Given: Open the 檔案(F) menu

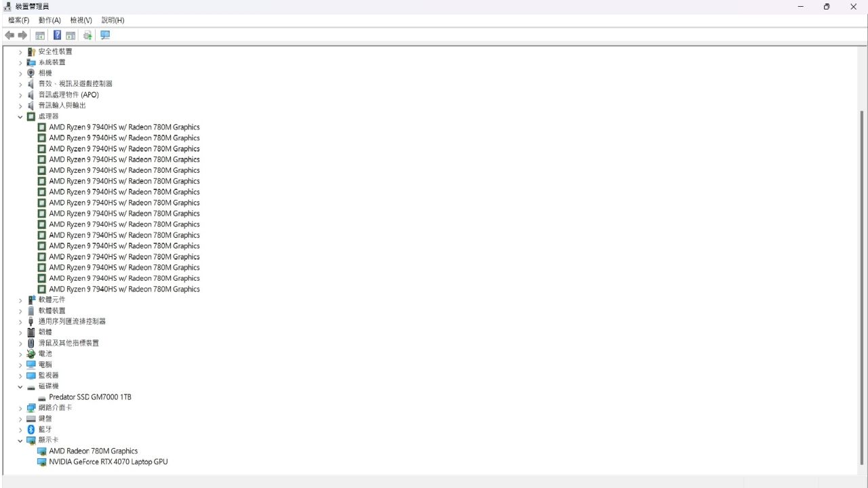Looking at the screenshot, I should [18, 20].
